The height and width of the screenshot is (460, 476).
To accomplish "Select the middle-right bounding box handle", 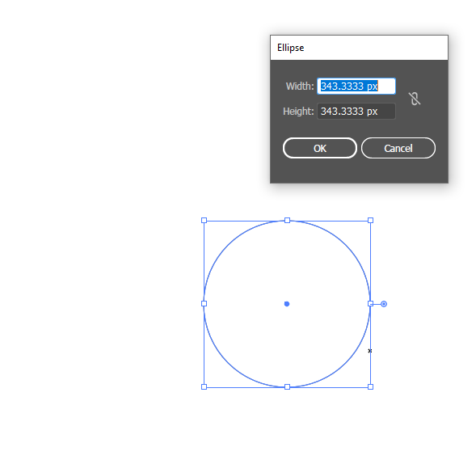I will pyautogui.click(x=370, y=304).
